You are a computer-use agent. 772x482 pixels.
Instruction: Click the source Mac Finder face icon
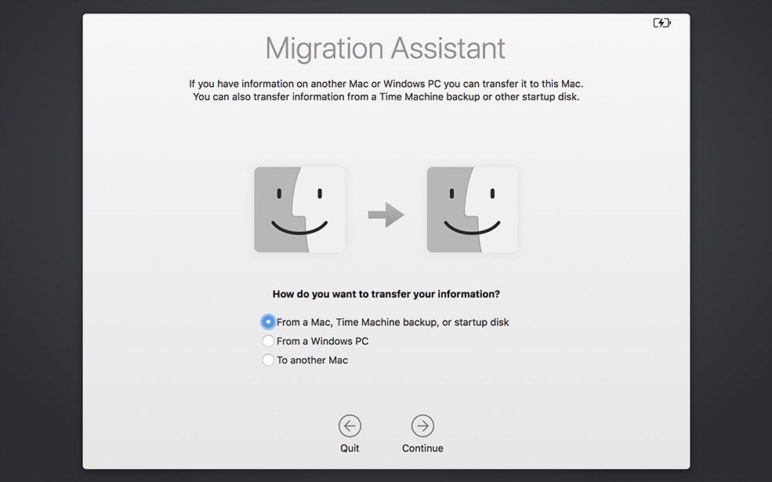(x=299, y=210)
